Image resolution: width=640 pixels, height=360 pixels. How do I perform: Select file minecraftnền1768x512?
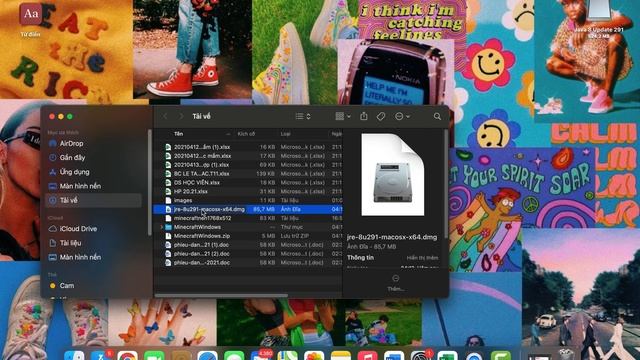[x=202, y=218]
